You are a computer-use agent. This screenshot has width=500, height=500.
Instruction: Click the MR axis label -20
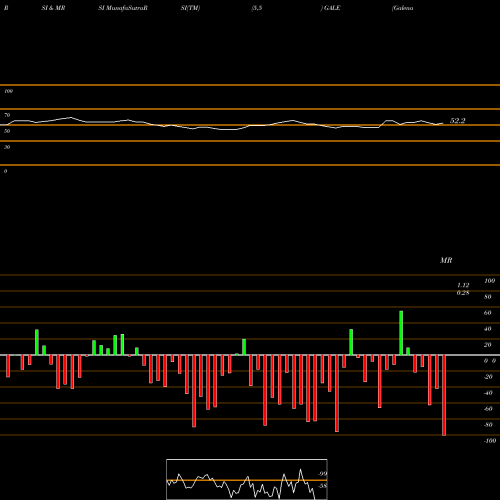click(488, 377)
